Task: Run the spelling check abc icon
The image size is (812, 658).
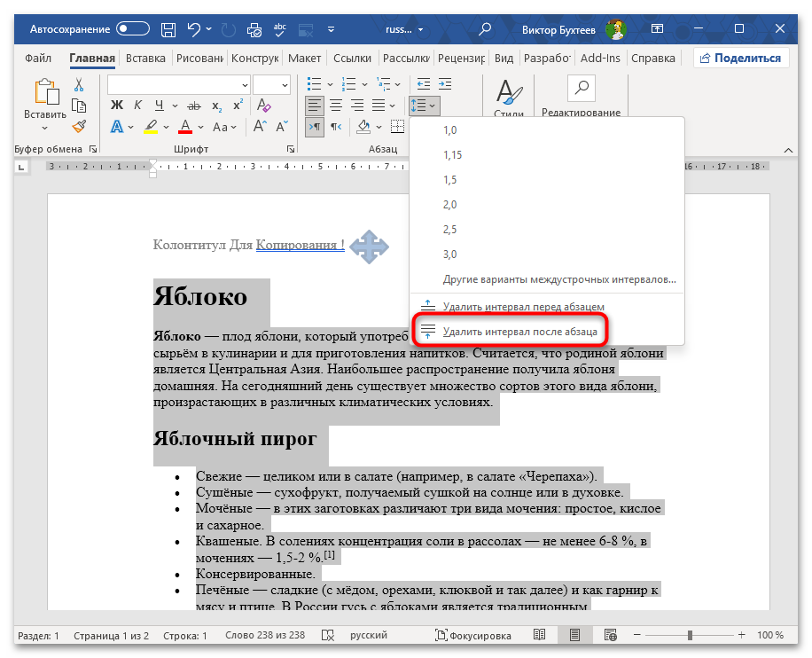Action: click(x=280, y=30)
